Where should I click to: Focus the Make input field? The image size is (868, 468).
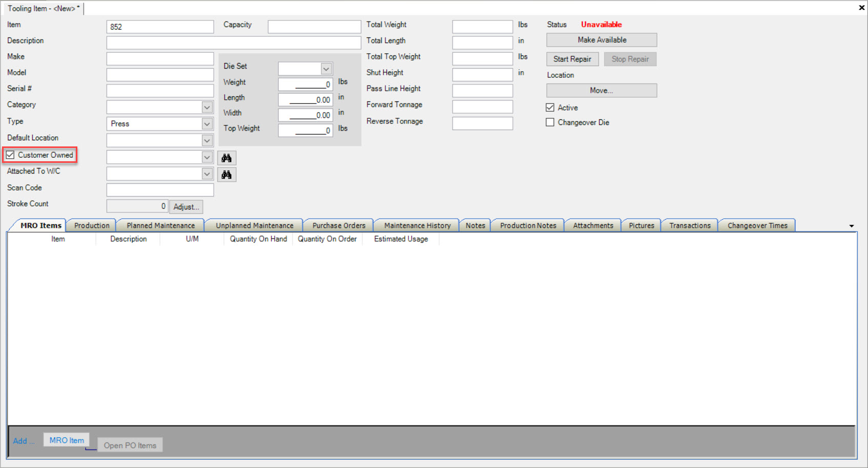[160, 59]
